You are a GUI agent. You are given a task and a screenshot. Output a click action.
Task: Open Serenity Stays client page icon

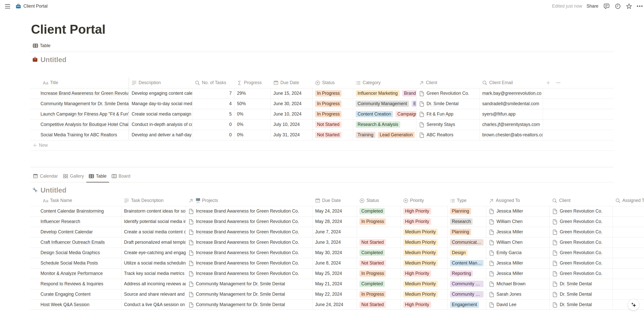tap(422, 125)
